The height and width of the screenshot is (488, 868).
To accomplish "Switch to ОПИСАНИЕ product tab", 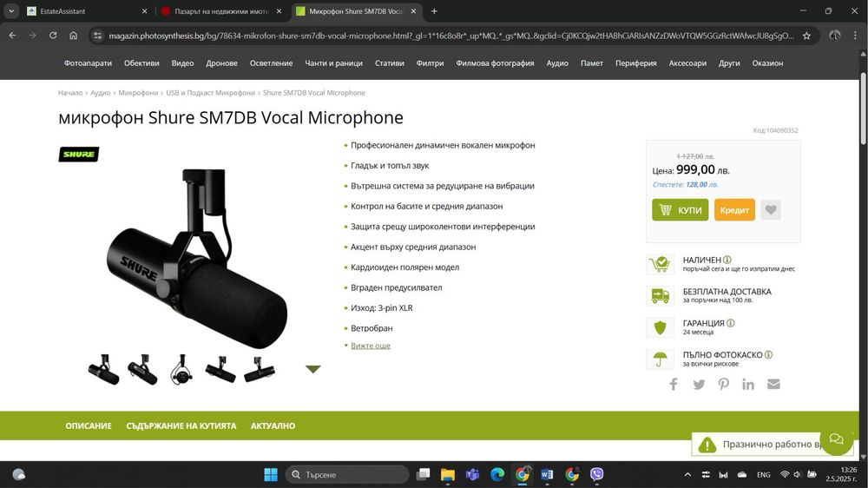I will (89, 426).
